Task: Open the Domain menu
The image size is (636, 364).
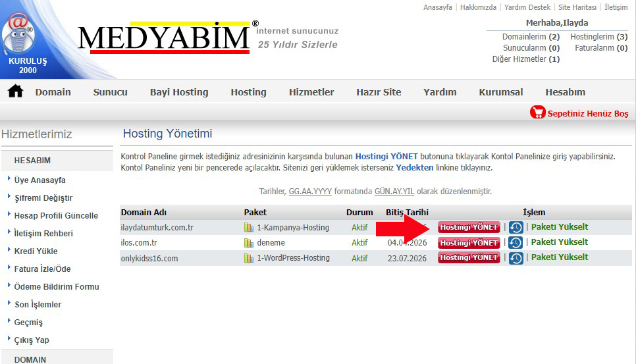Action: coord(53,92)
